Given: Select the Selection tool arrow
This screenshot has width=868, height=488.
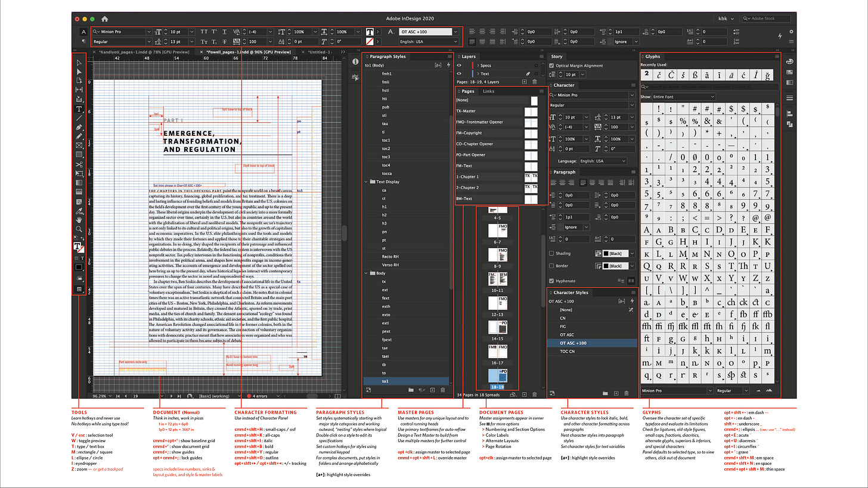Looking at the screenshot, I should click(79, 62).
